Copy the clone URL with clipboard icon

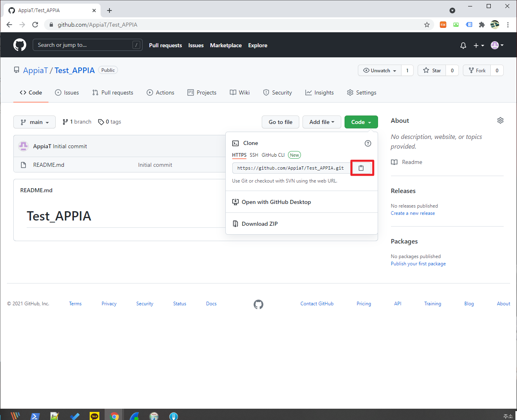361,168
